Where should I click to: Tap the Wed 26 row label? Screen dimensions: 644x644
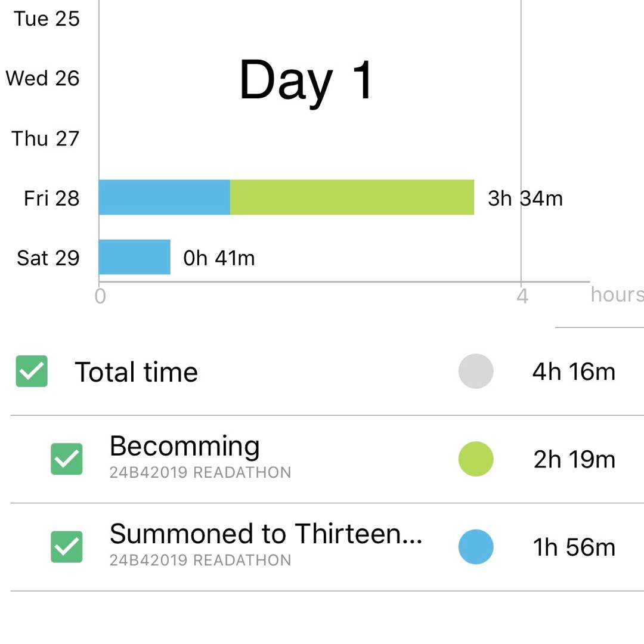point(42,78)
